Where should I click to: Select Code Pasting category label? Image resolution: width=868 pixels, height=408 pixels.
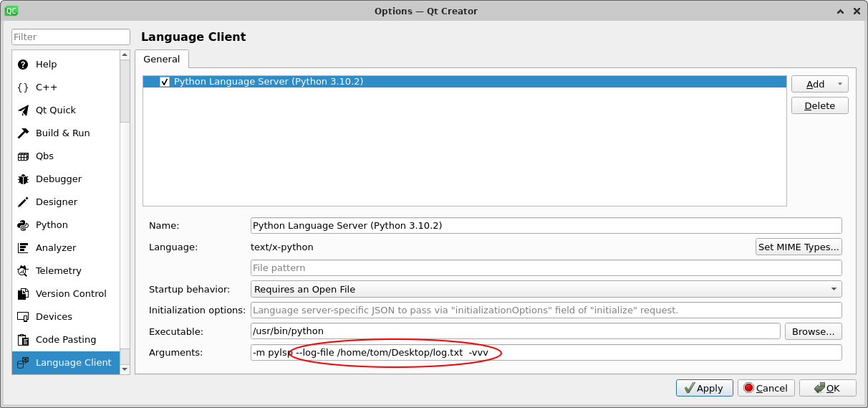[66, 340]
